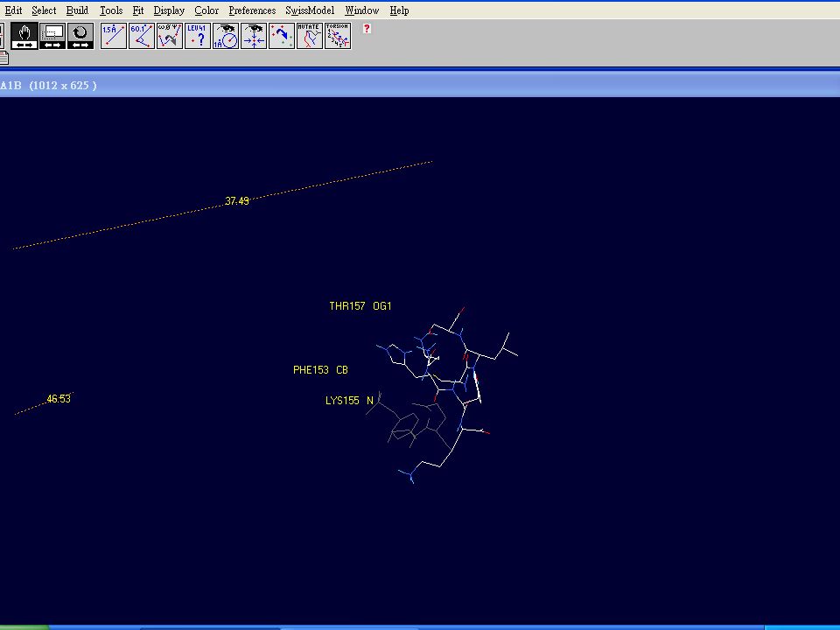Open the Torsion adjustment tool

point(338,36)
